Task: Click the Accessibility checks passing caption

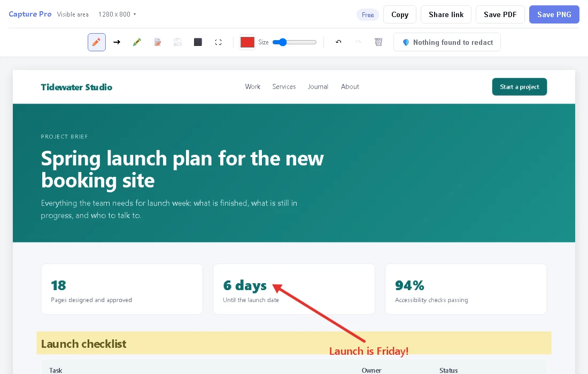Action: pyautogui.click(x=431, y=300)
